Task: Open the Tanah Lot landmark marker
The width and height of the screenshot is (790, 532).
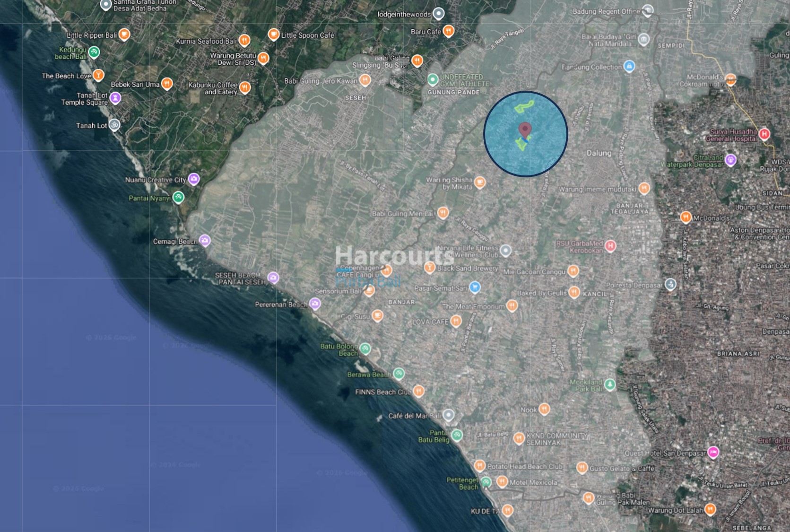Action: pyautogui.click(x=114, y=125)
